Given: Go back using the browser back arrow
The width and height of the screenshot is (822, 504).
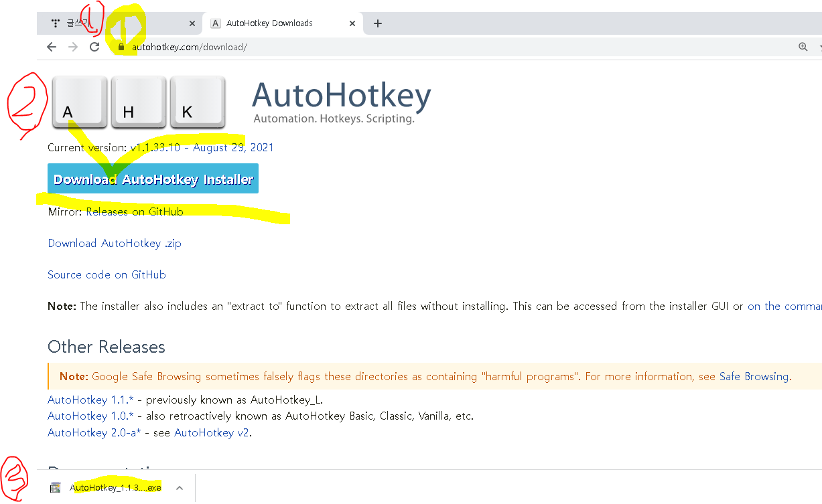Looking at the screenshot, I should 52,47.
